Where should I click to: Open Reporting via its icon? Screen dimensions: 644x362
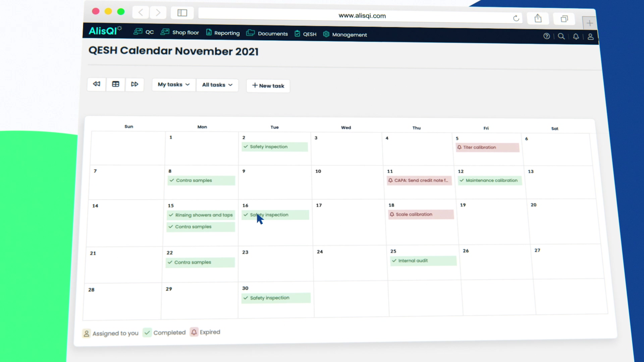click(209, 33)
